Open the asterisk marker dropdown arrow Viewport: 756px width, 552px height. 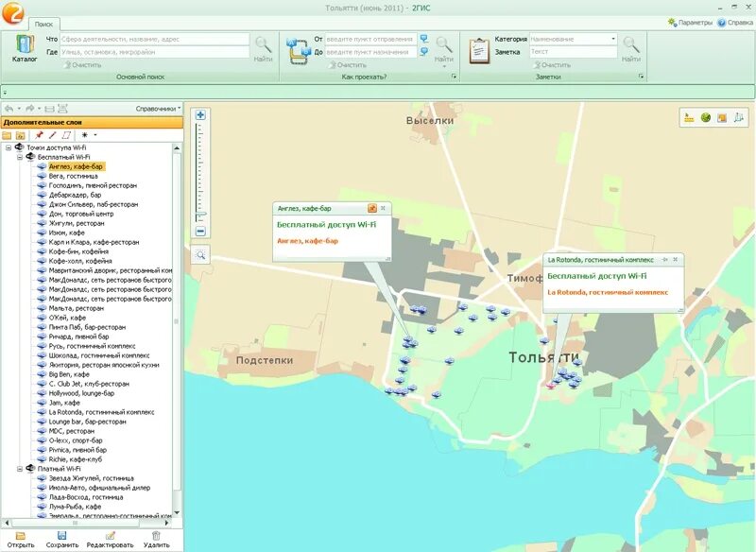pos(95,135)
